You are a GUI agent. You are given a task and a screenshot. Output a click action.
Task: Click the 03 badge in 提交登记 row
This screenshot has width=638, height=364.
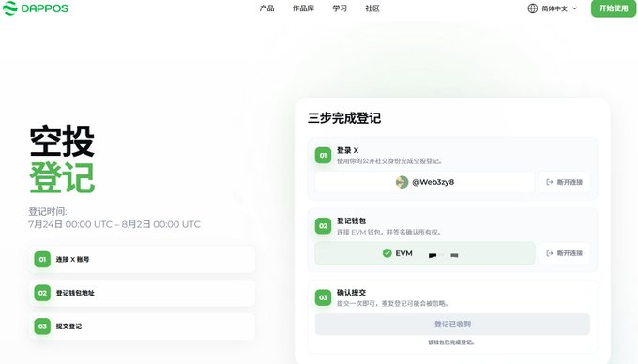42,326
